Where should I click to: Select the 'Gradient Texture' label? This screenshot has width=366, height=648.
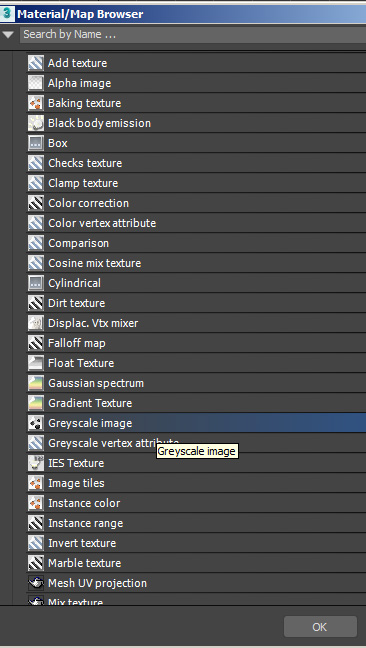(x=90, y=403)
